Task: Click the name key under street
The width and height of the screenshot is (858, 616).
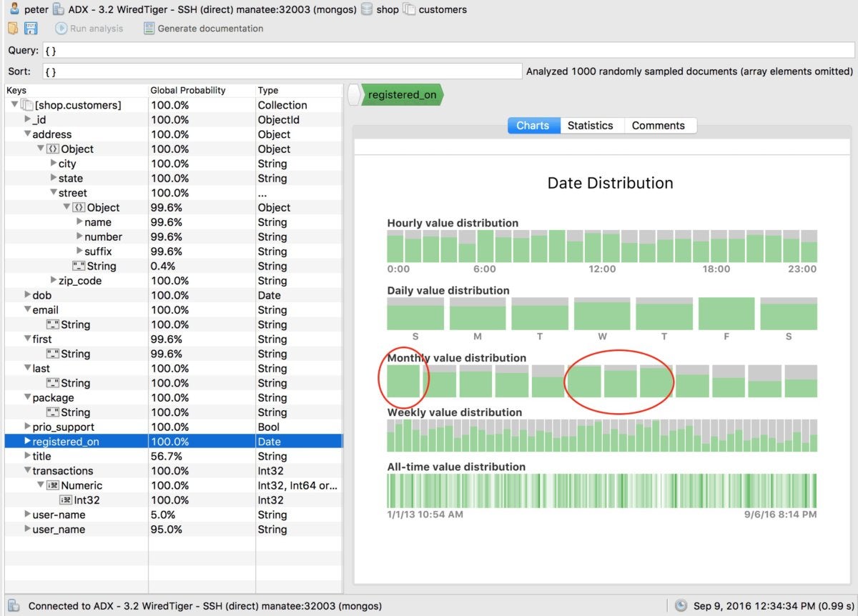Action: click(x=98, y=222)
